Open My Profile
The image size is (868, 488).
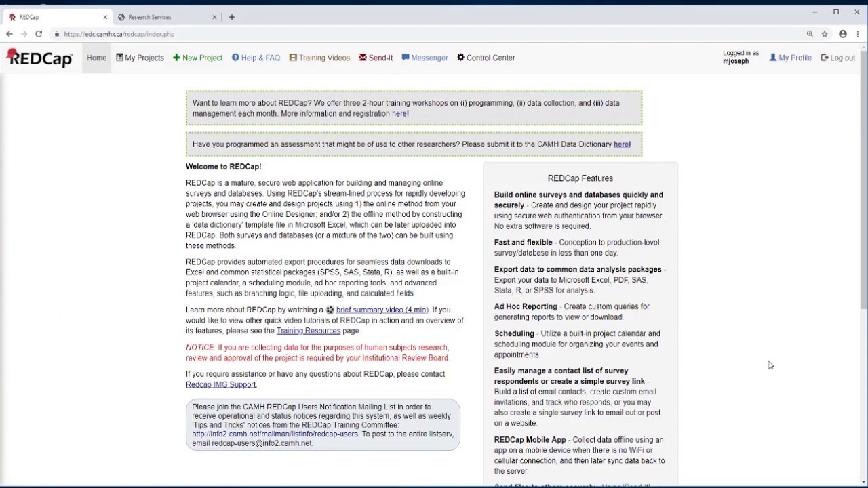pyautogui.click(x=790, y=58)
